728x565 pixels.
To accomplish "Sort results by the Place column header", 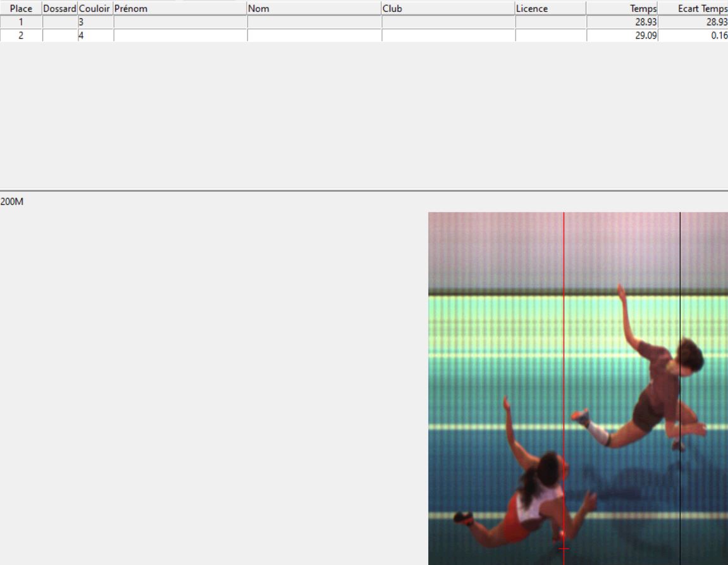I will tap(21, 8).
